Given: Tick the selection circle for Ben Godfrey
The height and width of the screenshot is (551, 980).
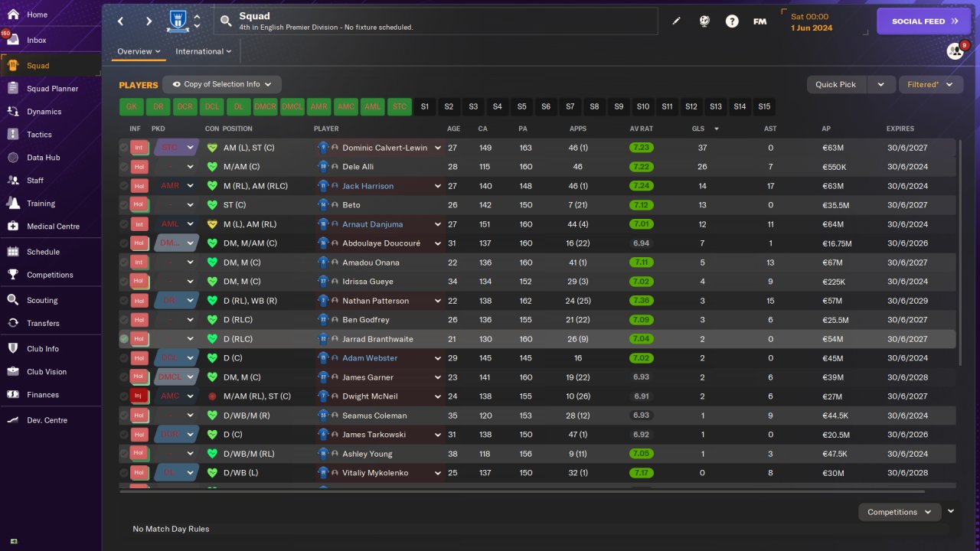Looking at the screenshot, I should (x=124, y=320).
